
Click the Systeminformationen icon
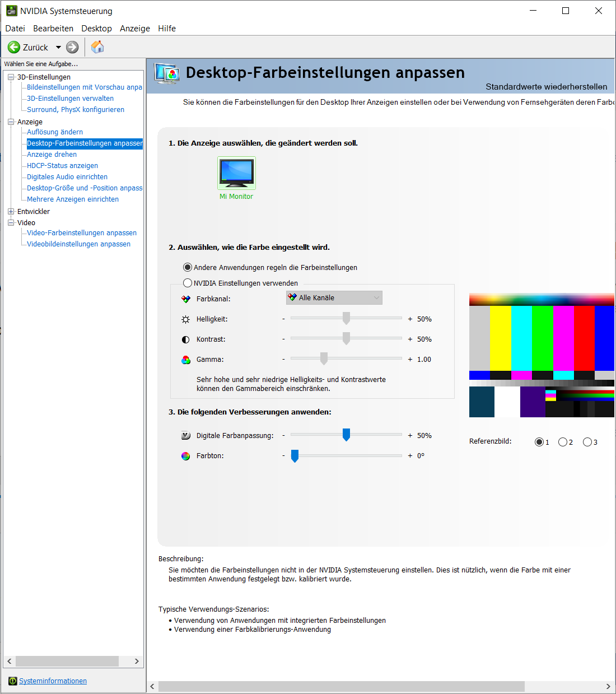13,681
